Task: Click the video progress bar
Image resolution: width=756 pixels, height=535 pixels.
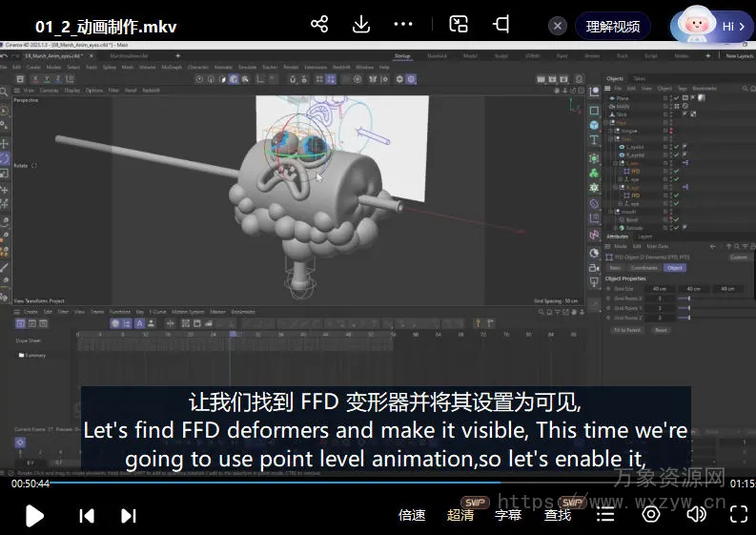Action: coord(381,482)
